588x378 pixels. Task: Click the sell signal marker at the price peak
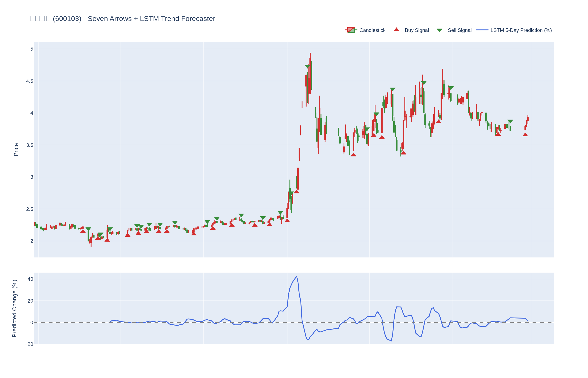(x=307, y=67)
